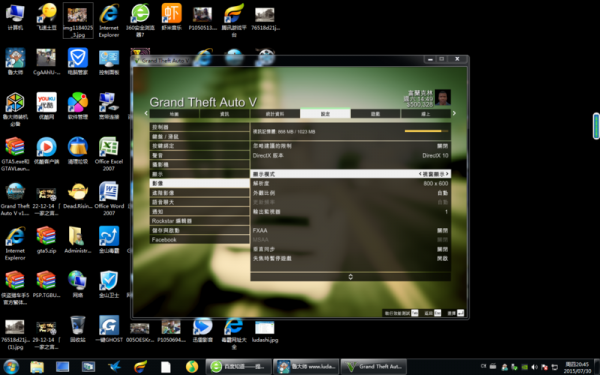This screenshot has width=600, height=375.
Task: Change the 800 x 600 resolution option
Action: tap(350, 183)
